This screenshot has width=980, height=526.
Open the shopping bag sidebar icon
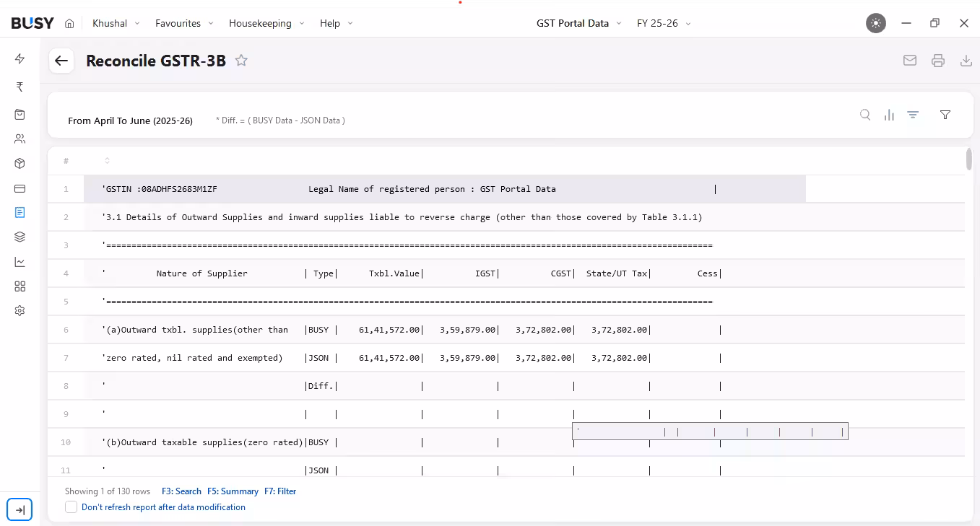click(x=20, y=114)
